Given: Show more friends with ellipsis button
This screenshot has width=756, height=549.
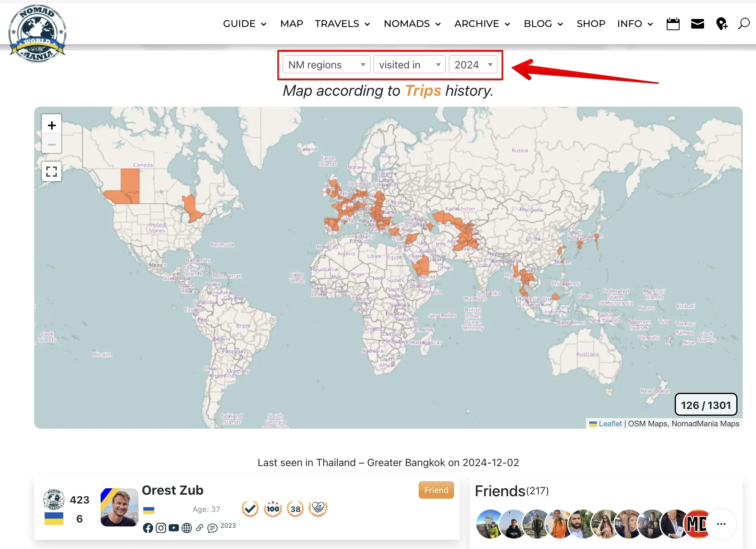Looking at the screenshot, I should [721, 524].
